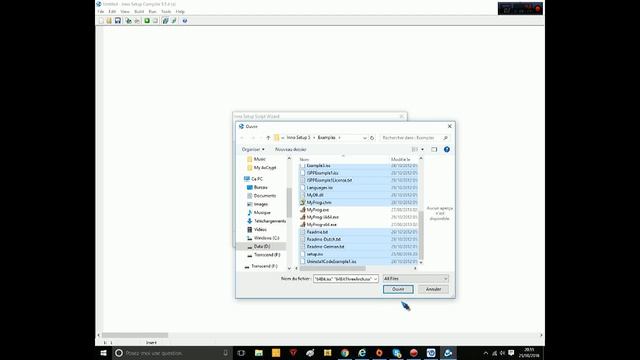Expand the view options dropdown arrow
Viewport: 640px width, 360px height.
coord(422,149)
